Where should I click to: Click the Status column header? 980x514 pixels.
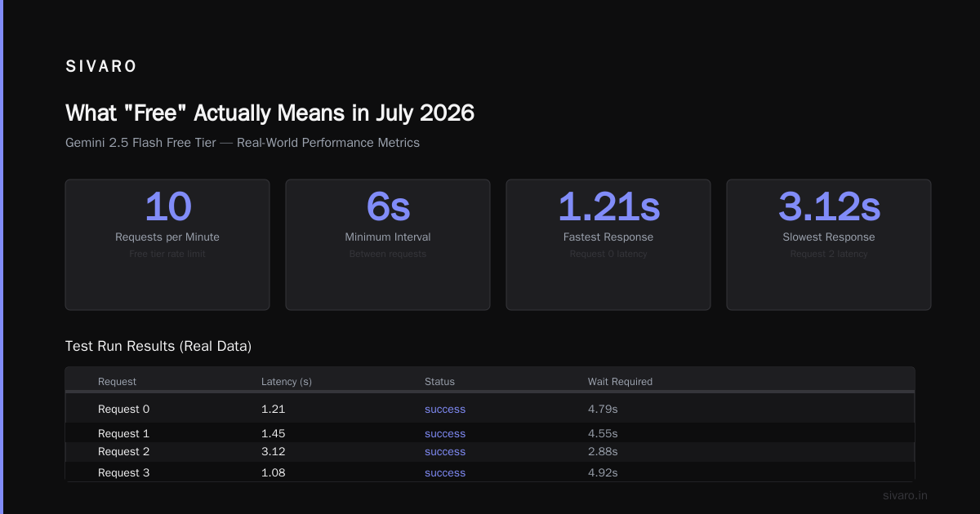pyautogui.click(x=439, y=381)
